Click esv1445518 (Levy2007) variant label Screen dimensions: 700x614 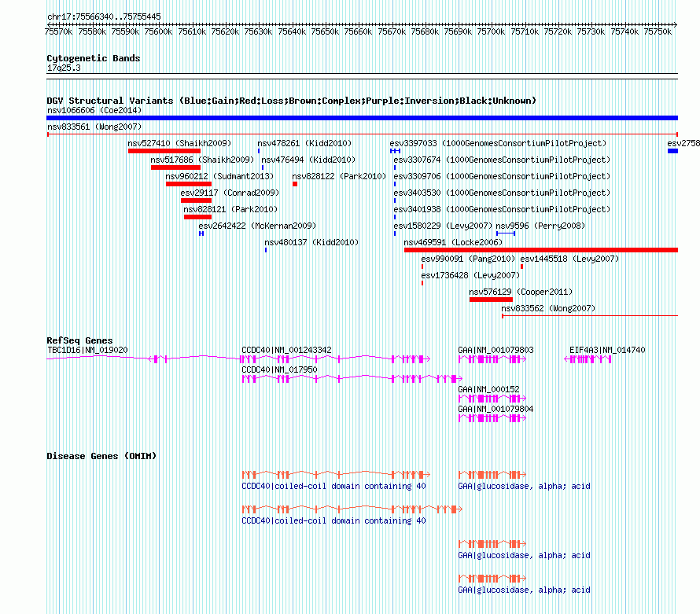tap(569, 259)
